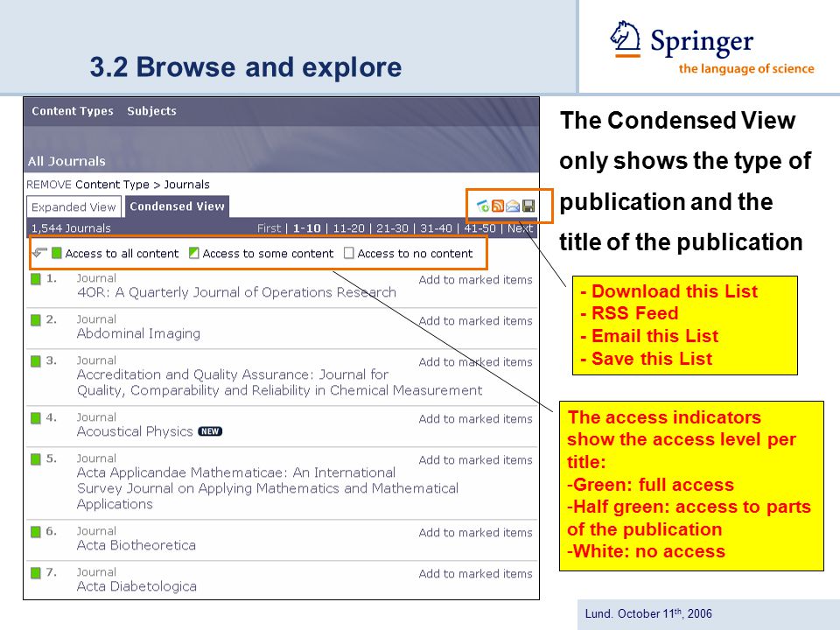840x630 pixels.
Task: Open the Acoustical Physics journal
Action: tap(135, 431)
